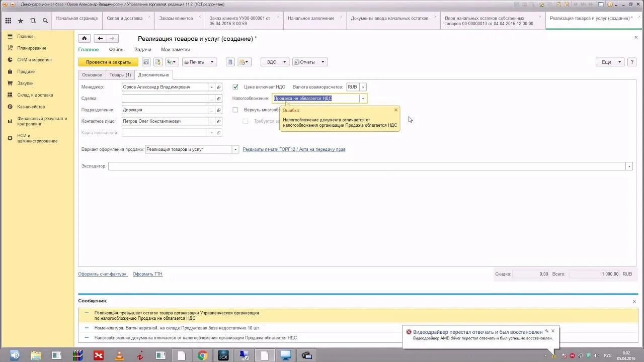Image resolution: width=644 pixels, height=362 pixels.
Task: Click the Провести и закрыть button
Action: [x=108, y=62]
